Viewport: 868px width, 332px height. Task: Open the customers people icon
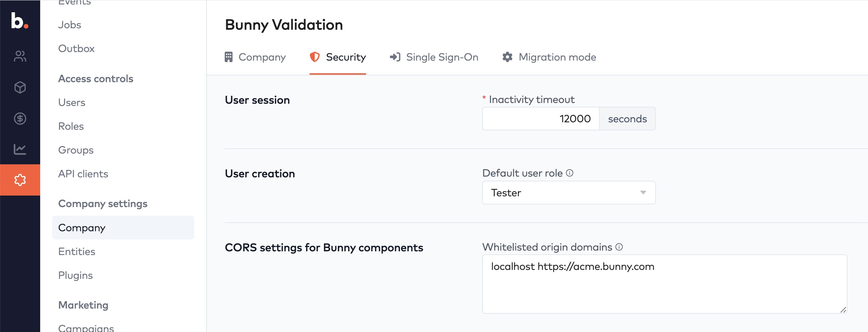coord(20,56)
